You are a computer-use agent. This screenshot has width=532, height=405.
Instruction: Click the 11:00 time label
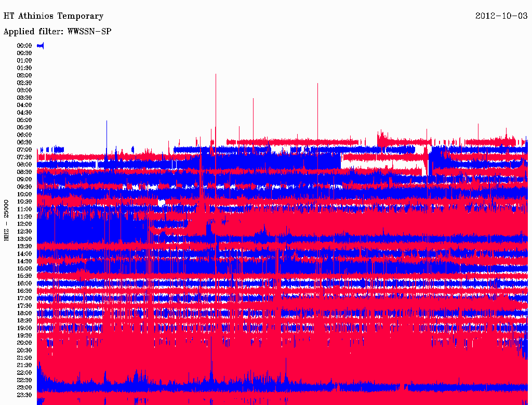coord(24,209)
